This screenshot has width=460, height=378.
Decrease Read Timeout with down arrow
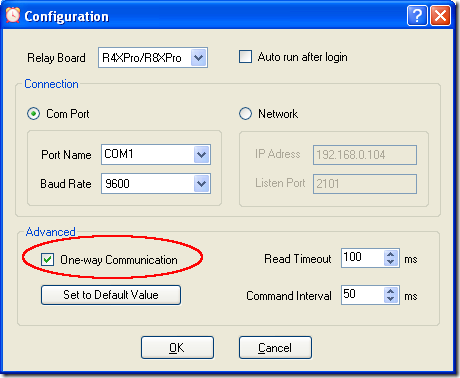click(x=391, y=262)
